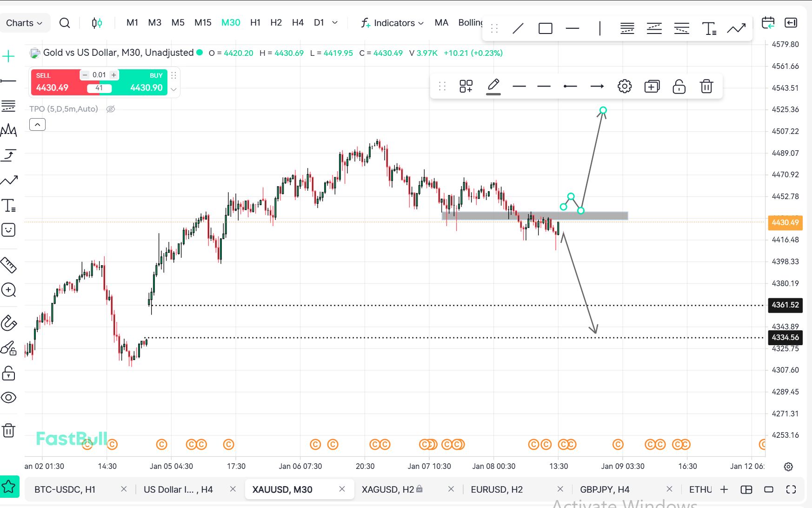Collapse the indicator legend chevron

(37, 125)
